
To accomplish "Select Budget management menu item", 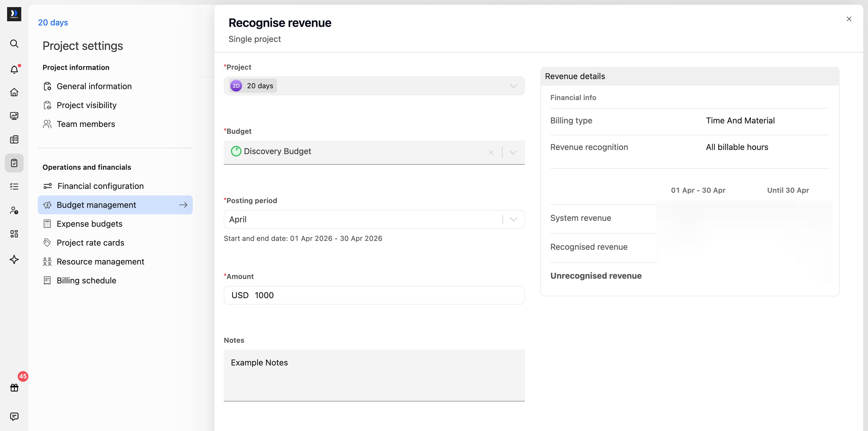I will 115,205.
